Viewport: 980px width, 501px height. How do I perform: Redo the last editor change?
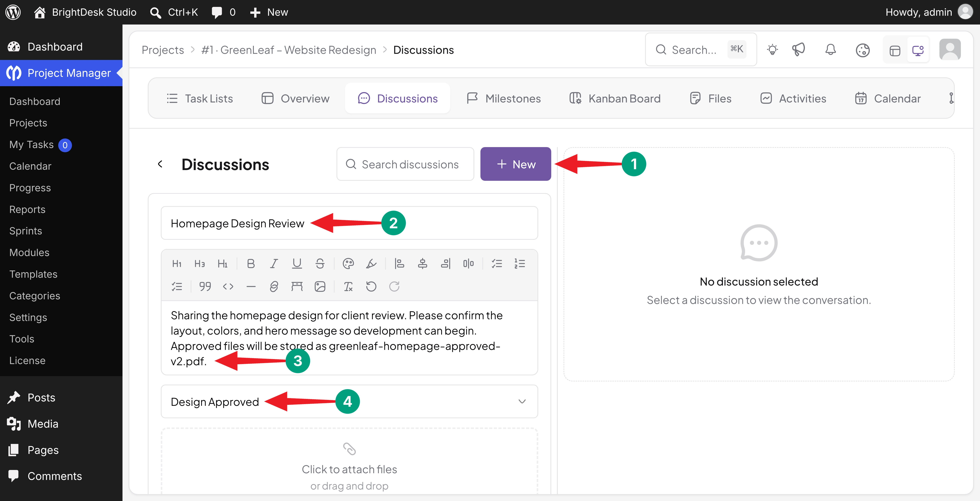[x=394, y=286]
